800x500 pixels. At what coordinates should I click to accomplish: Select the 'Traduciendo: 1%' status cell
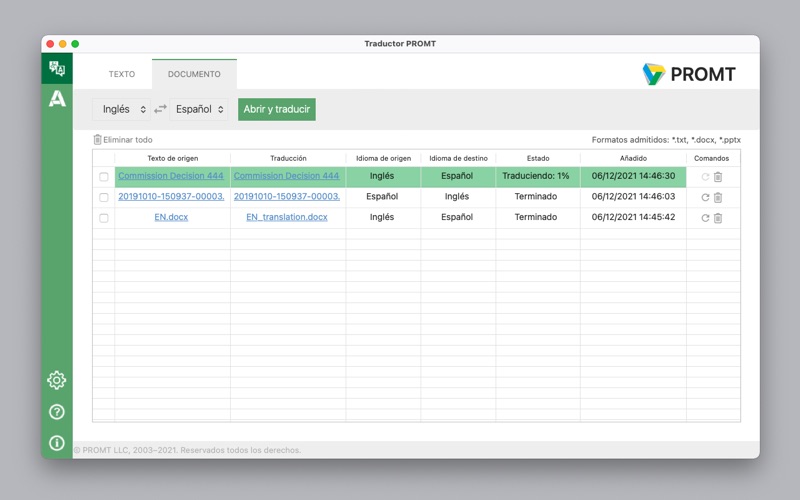point(536,176)
